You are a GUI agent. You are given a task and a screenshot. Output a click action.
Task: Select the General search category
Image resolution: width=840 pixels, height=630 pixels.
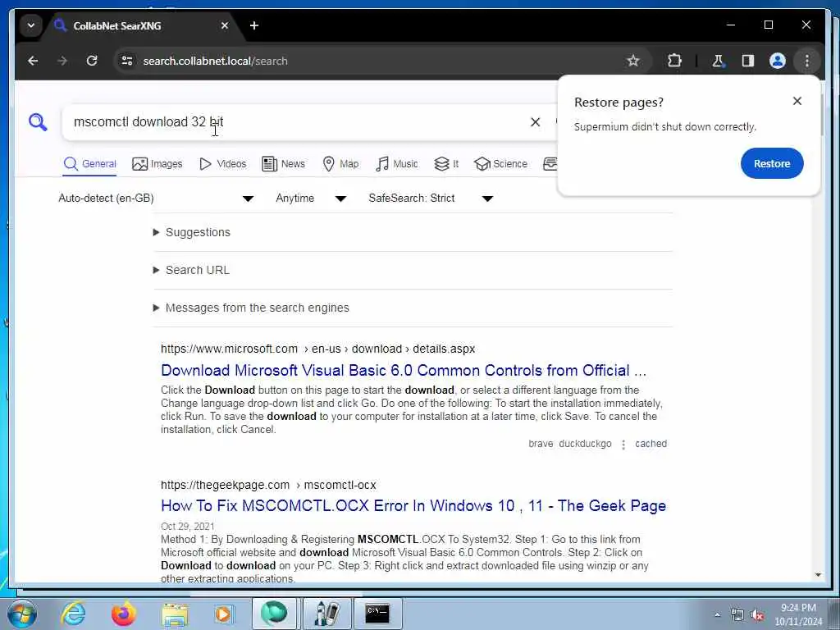pos(90,164)
